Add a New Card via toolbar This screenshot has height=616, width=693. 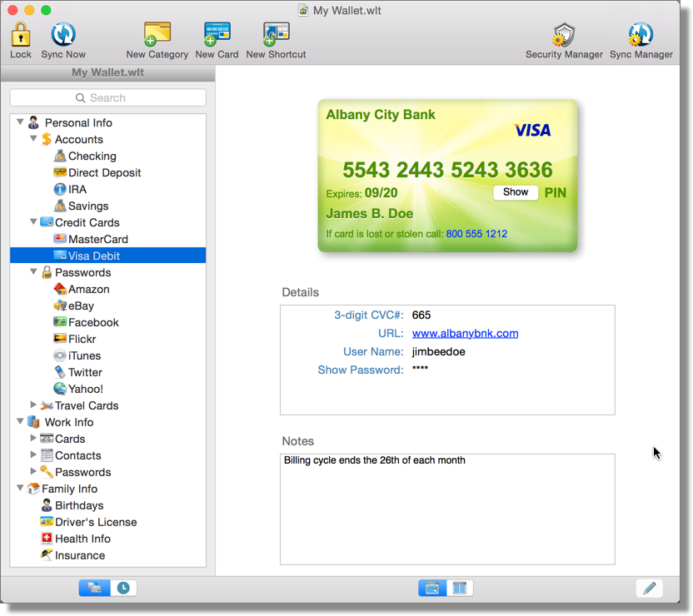point(217,34)
